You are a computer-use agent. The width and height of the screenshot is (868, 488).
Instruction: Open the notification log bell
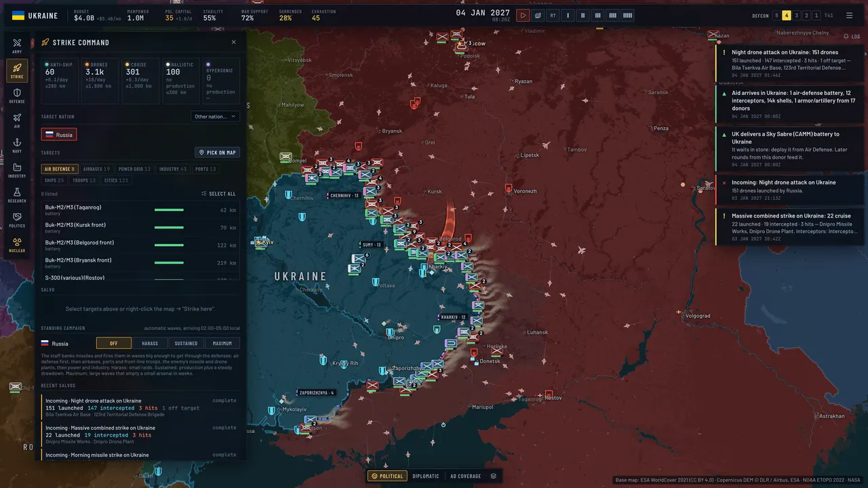tap(851, 37)
